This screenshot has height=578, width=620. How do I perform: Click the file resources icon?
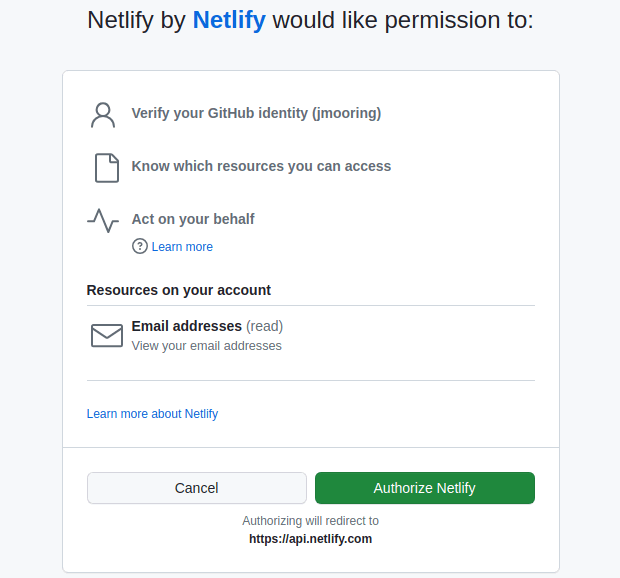tap(106, 167)
